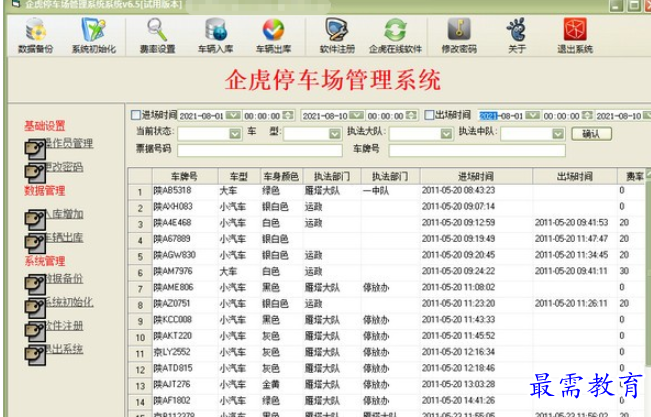The height and width of the screenshot is (417, 651).
Task: Click the 车身颜色 column header
Action: (281, 176)
